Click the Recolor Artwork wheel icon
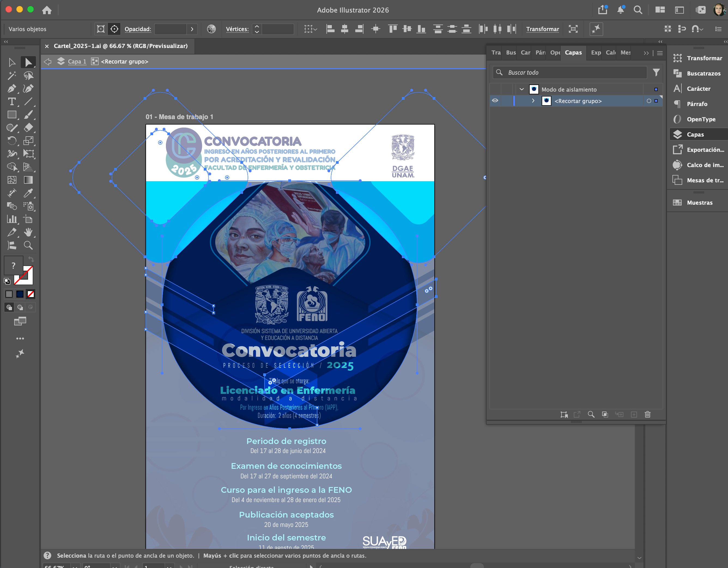The image size is (728, 568). [211, 29]
